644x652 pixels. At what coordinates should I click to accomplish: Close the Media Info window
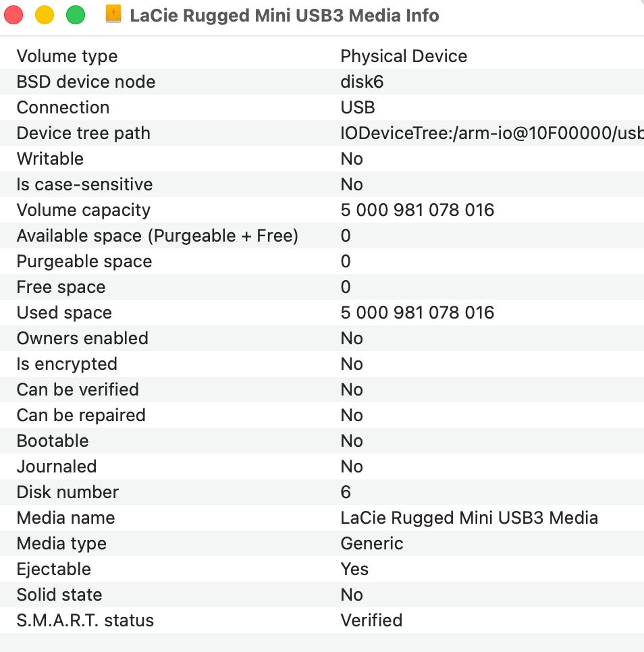(x=14, y=15)
